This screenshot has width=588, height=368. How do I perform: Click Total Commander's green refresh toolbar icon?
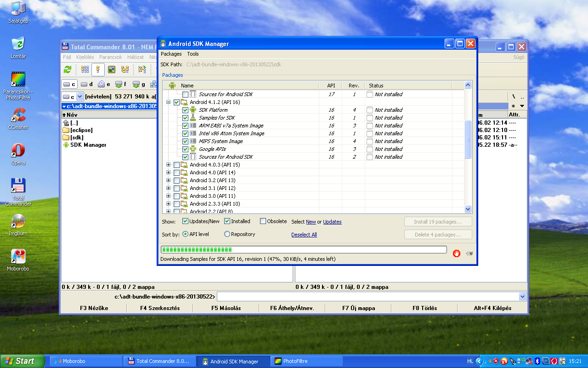coord(68,69)
